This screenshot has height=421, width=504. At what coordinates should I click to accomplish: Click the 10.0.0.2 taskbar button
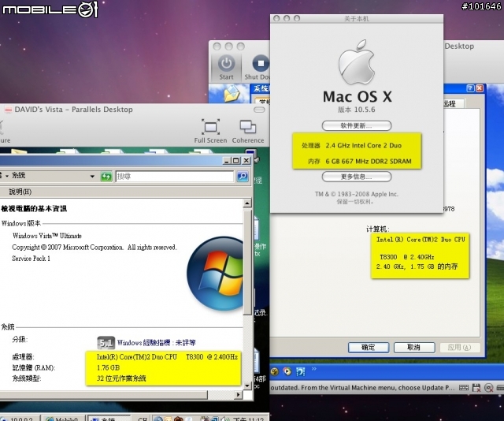click(20, 419)
